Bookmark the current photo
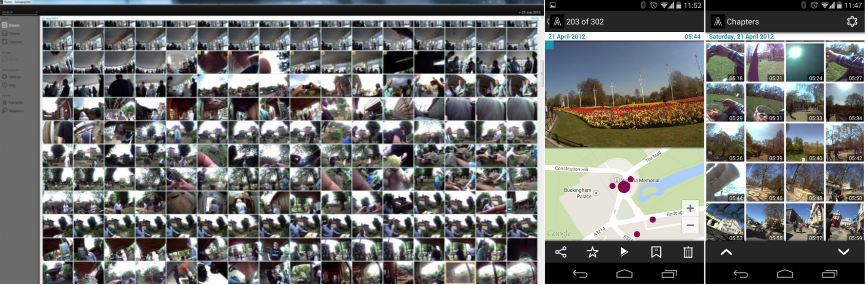868x285 pixels. tap(656, 252)
